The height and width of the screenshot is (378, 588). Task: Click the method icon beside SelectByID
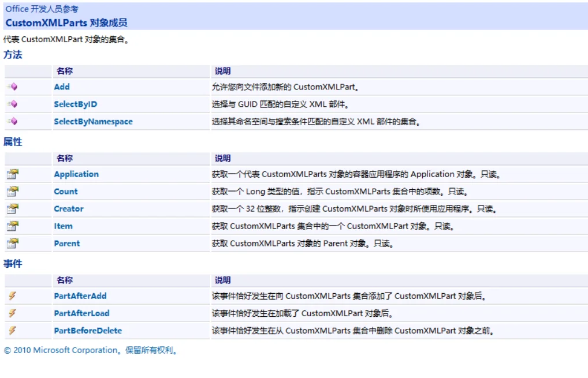point(12,104)
